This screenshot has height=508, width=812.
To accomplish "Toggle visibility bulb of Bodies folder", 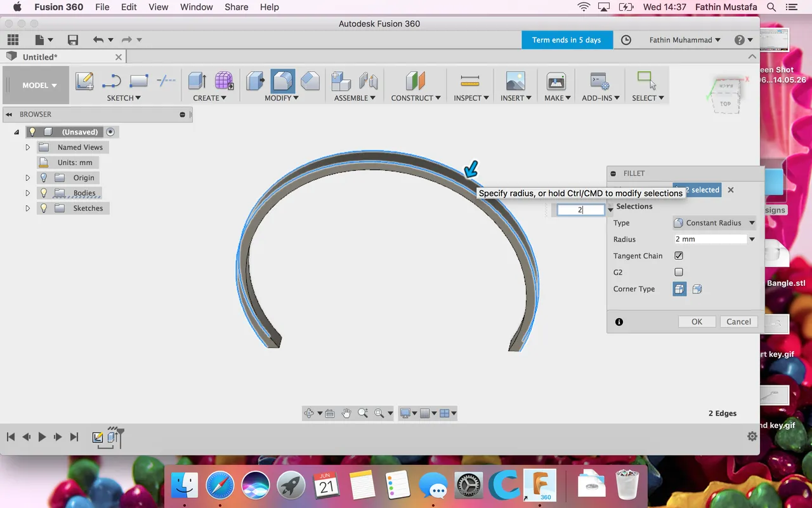I will click(44, 193).
